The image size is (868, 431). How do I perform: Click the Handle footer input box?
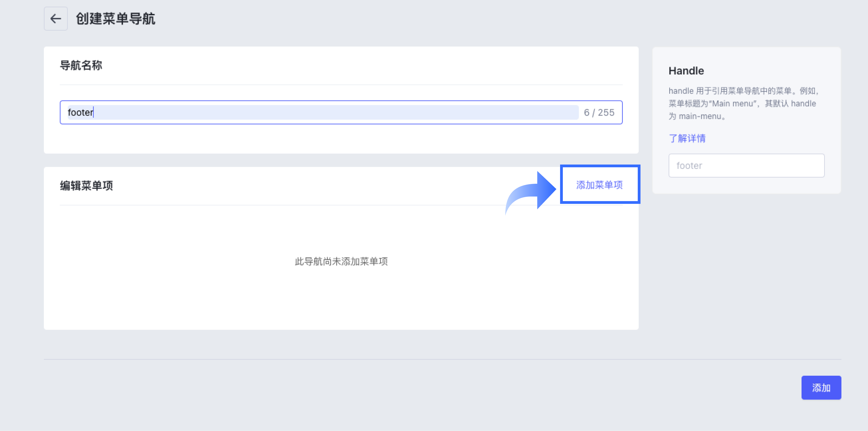pos(746,165)
